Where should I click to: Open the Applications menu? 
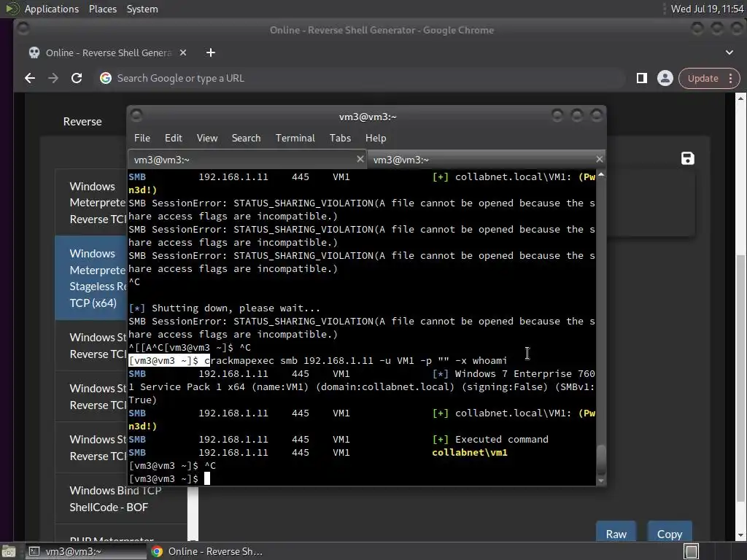(x=52, y=9)
